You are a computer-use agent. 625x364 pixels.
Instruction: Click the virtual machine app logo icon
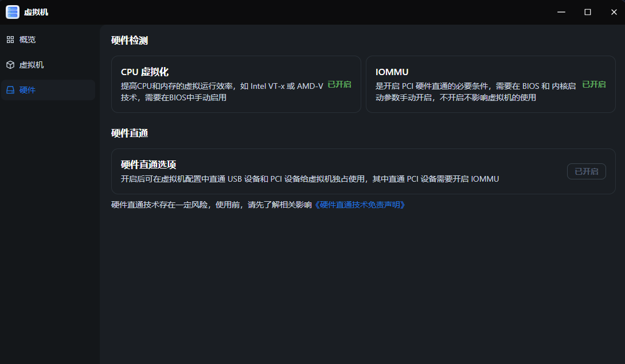click(13, 12)
